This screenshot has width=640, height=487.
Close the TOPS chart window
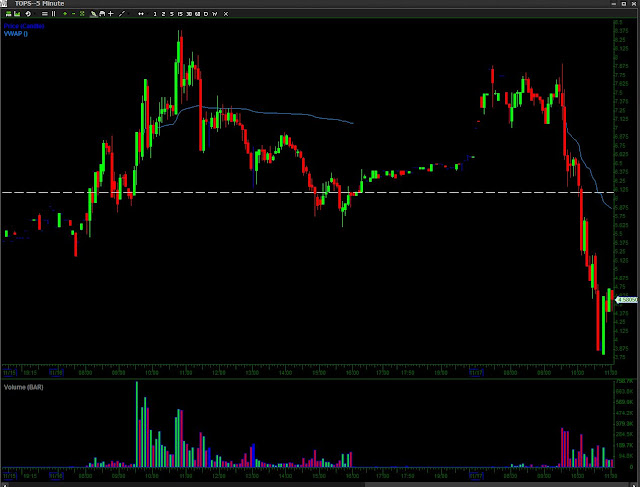pos(634,4)
